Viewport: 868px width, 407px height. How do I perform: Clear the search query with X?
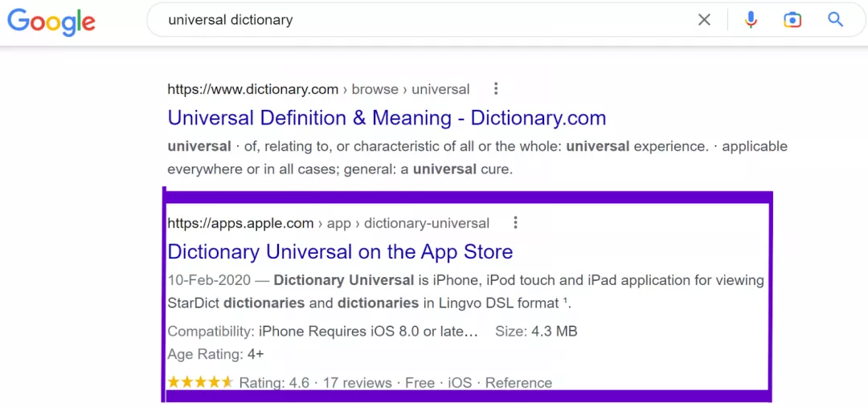point(704,20)
